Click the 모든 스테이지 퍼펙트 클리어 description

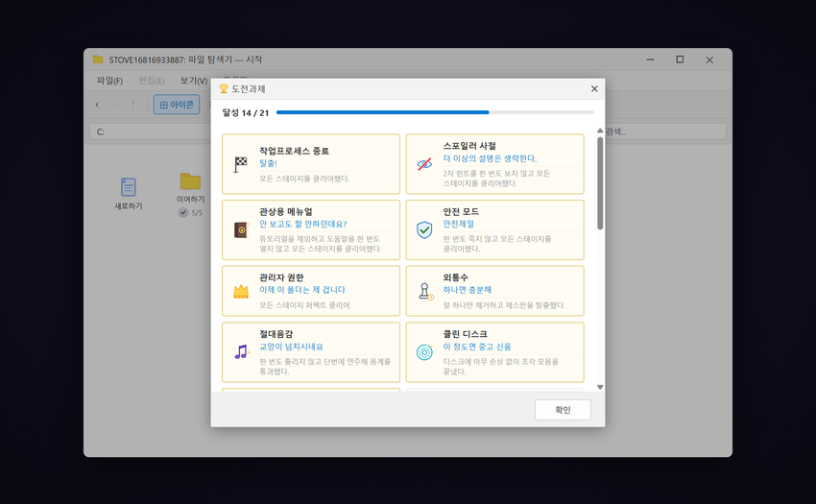(304, 305)
